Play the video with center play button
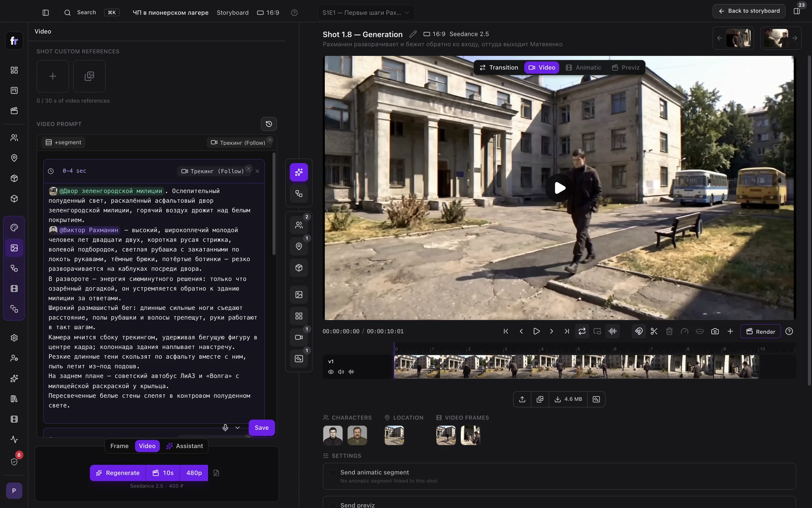This screenshot has width=812, height=508. (x=559, y=188)
